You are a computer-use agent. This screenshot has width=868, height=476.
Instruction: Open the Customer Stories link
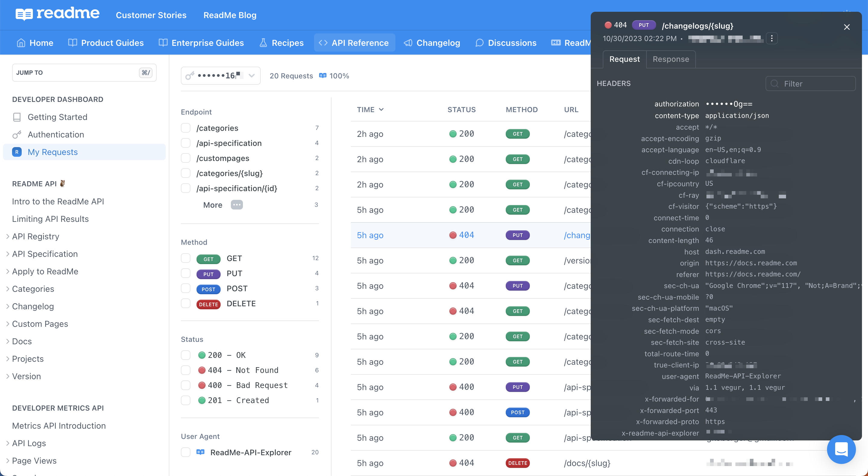[151, 15]
